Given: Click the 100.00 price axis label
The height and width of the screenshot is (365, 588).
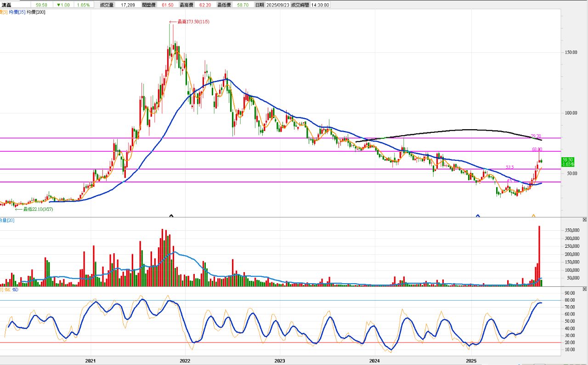Looking at the screenshot, I should tap(571, 113).
